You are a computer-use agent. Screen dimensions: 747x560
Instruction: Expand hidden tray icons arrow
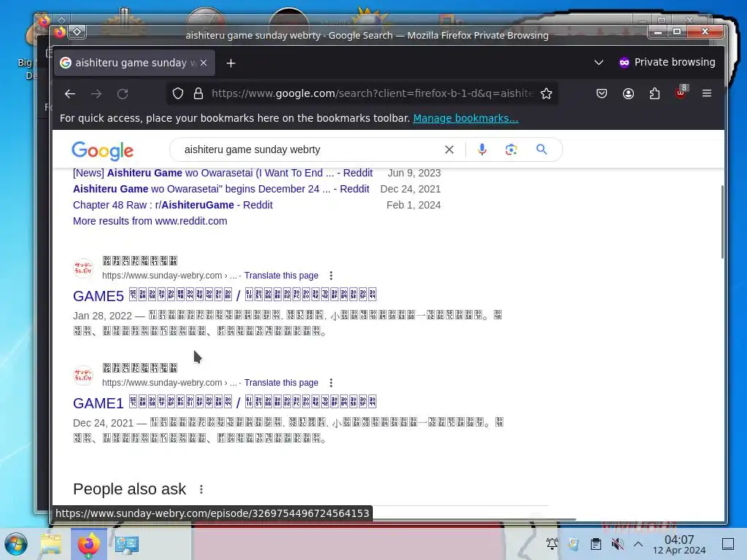[638, 544]
